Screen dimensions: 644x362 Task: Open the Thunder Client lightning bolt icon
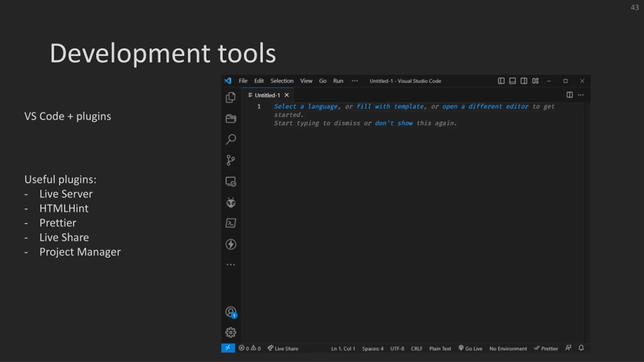pos(231,244)
